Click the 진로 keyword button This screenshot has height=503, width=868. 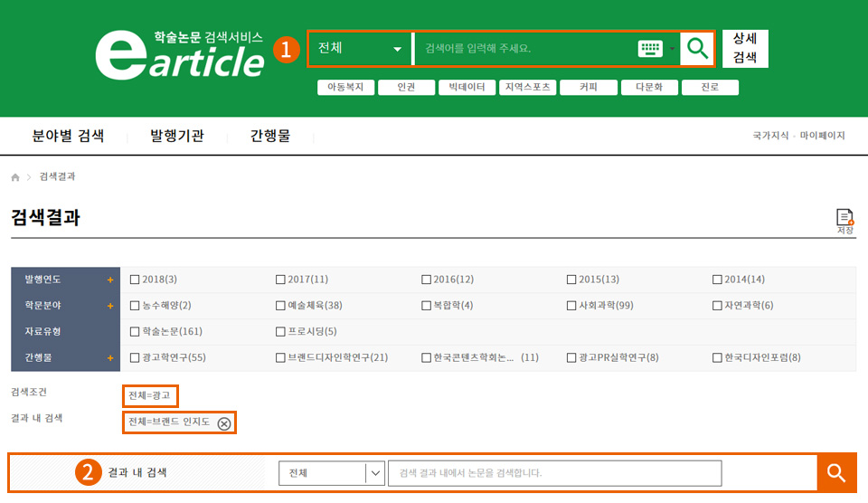(x=711, y=88)
